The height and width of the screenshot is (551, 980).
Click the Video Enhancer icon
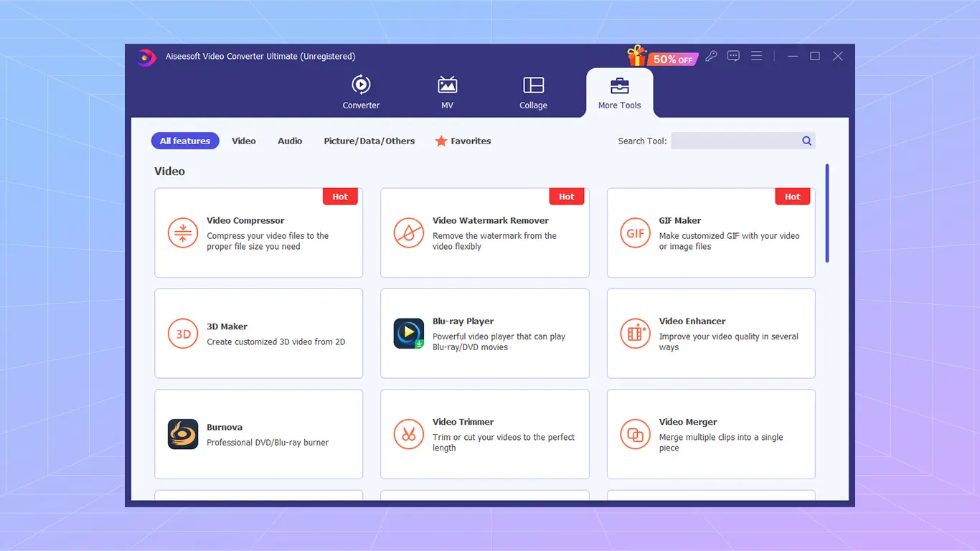click(x=635, y=334)
